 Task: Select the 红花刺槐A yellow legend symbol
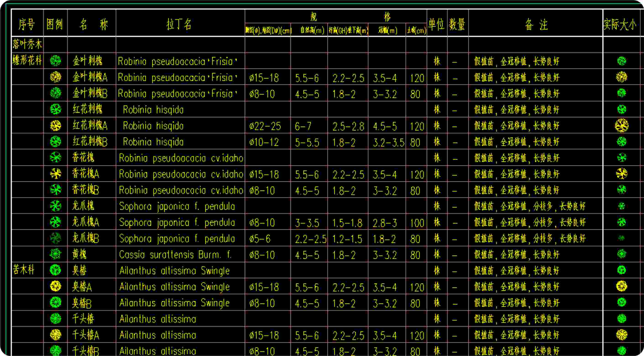point(55,125)
